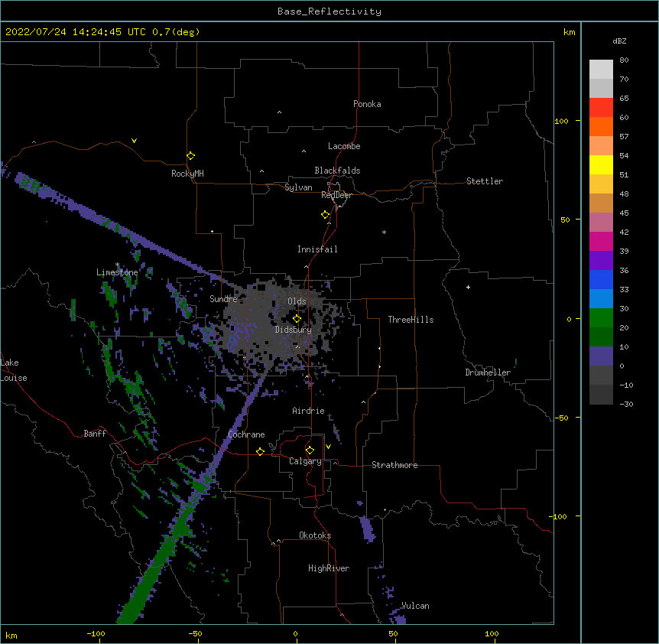Select the yellow diamond marker between Olds and Didsbury

pos(297,319)
